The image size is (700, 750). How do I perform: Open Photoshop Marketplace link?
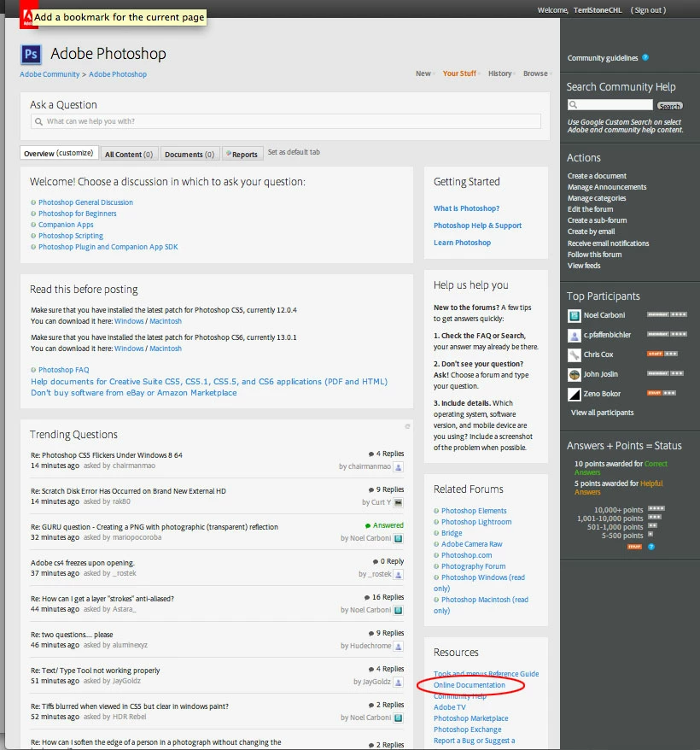click(471, 718)
